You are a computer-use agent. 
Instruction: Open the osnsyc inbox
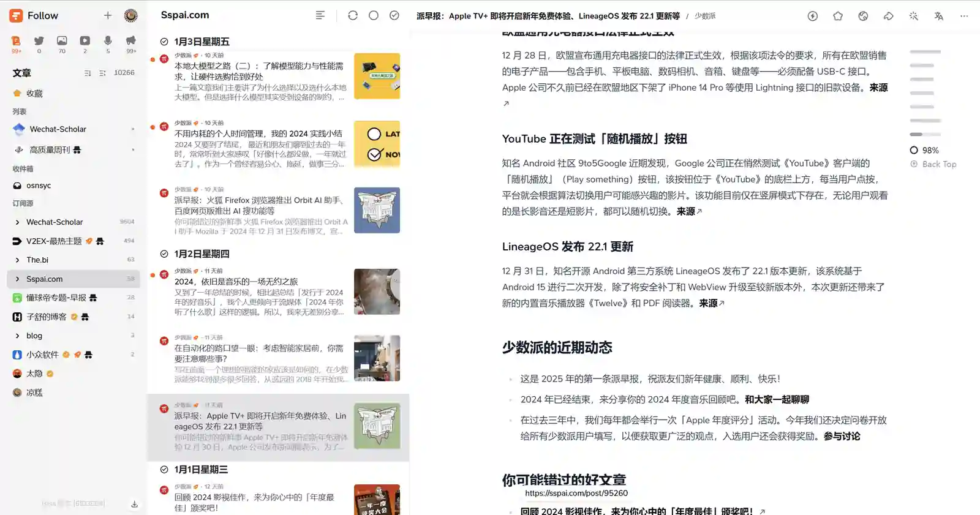coord(73,186)
